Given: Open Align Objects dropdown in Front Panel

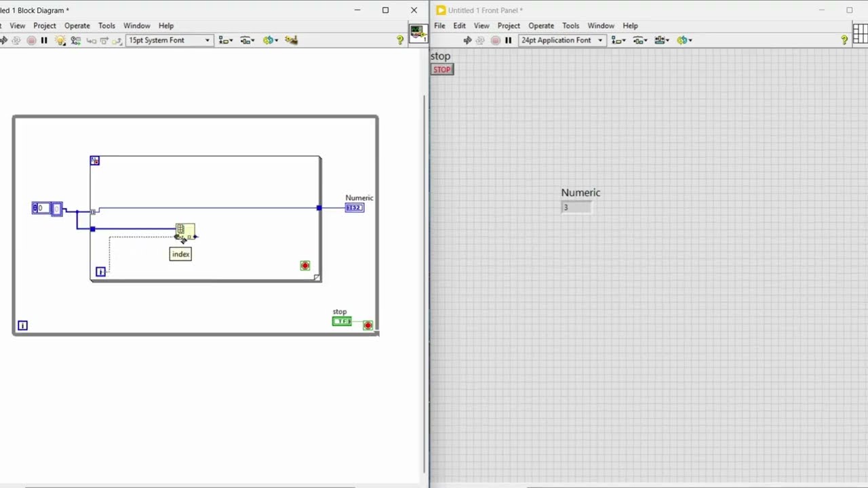Looking at the screenshot, I should [618, 41].
